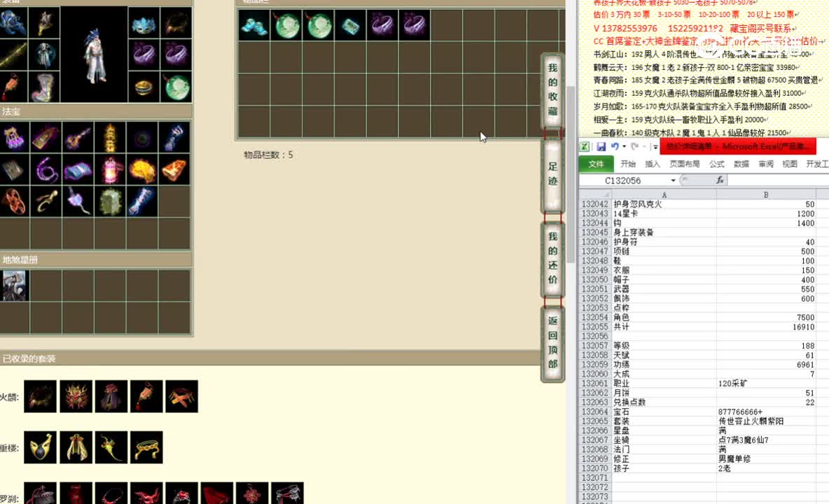Image resolution: width=829 pixels, height=504 pixels.
Task: Click the page vertical scrollbar of game page
Action: pos(571,174)
